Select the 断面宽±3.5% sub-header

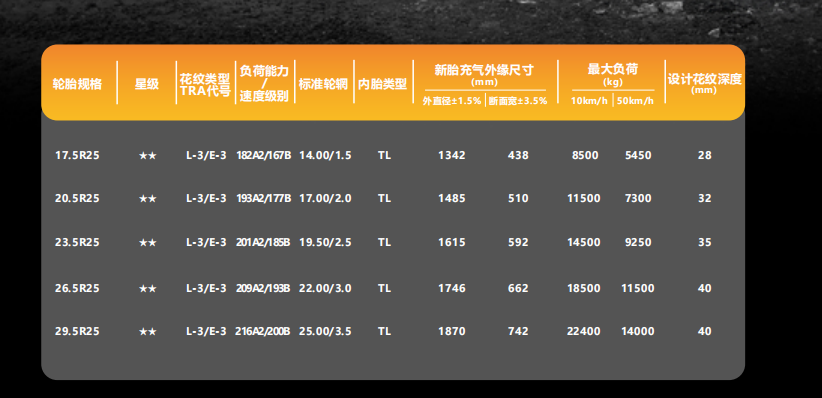pyautogui.click(x=518, y=101)
